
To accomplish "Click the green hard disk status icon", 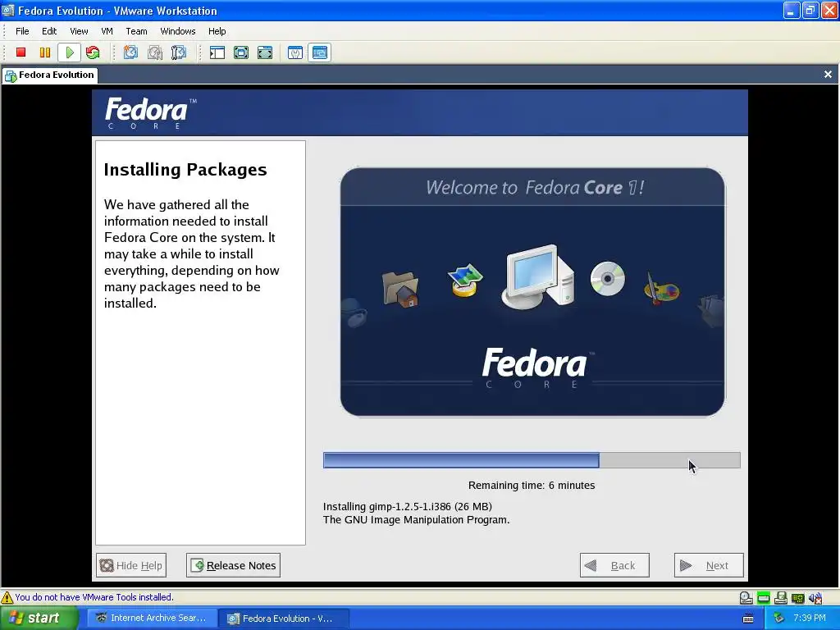I will [x=764, y=597].
